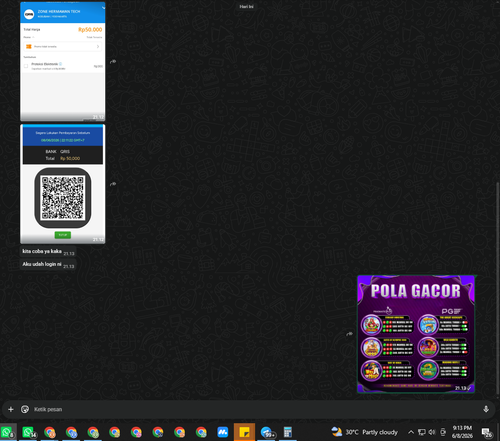Show hidden system tray icons
500x441 pixels.
coord(411,432)
